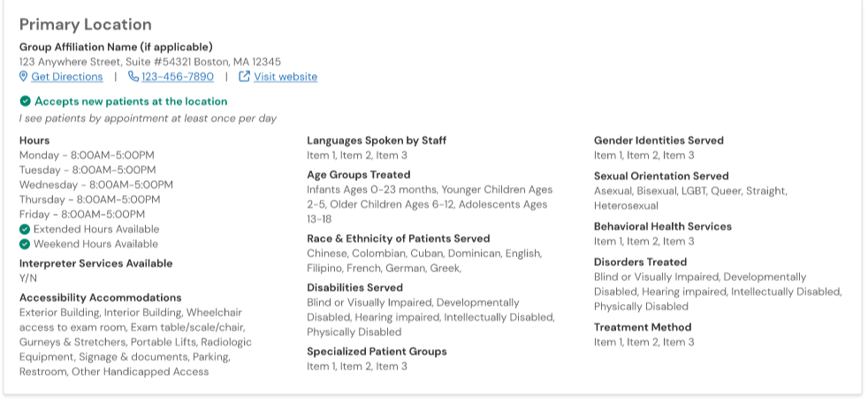868x403 pixels.
Task: Click the Weekend Hours Available check icon
Action: pos(25,244)
